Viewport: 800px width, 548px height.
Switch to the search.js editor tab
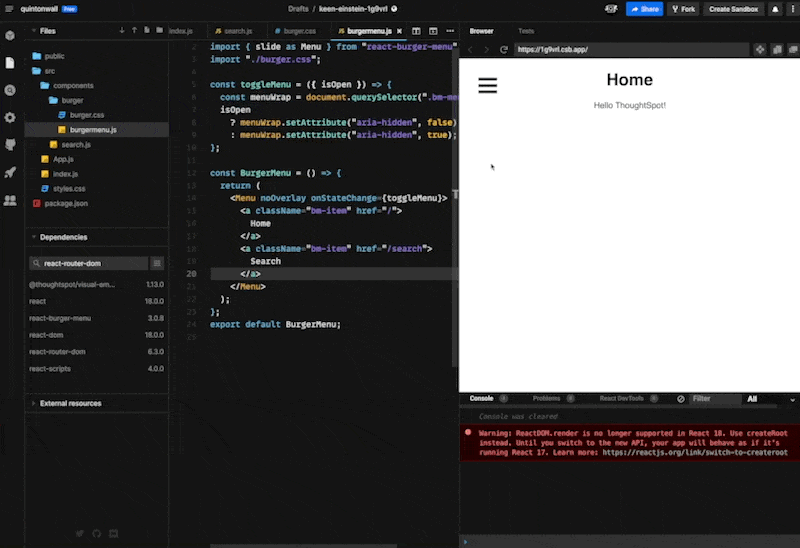click(234, 31)
